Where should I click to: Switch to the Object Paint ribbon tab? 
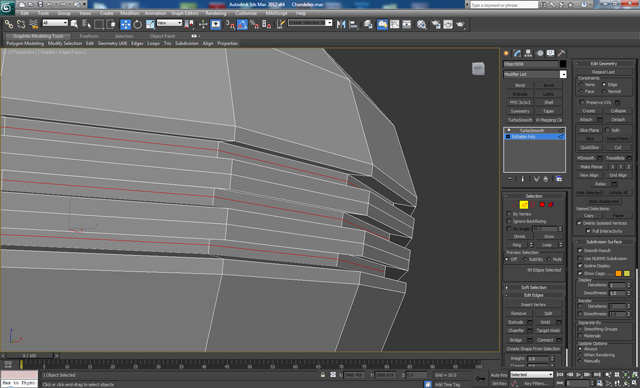point(162,36)
